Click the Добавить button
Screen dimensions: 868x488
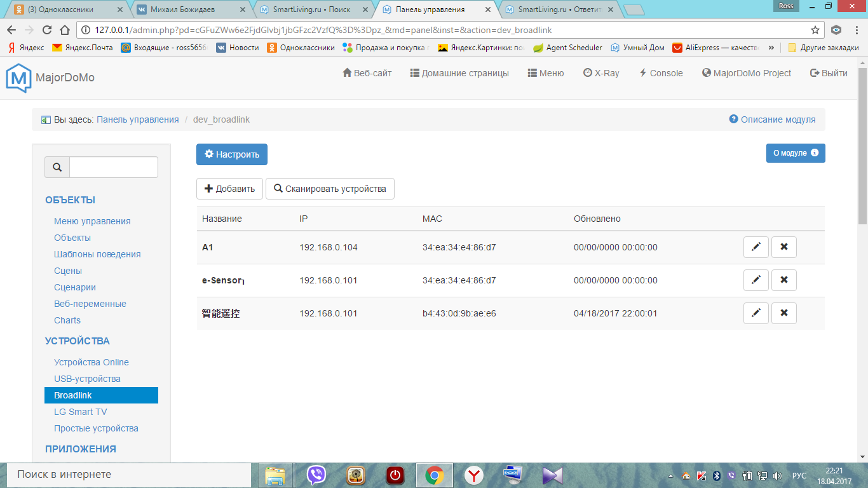229,189
